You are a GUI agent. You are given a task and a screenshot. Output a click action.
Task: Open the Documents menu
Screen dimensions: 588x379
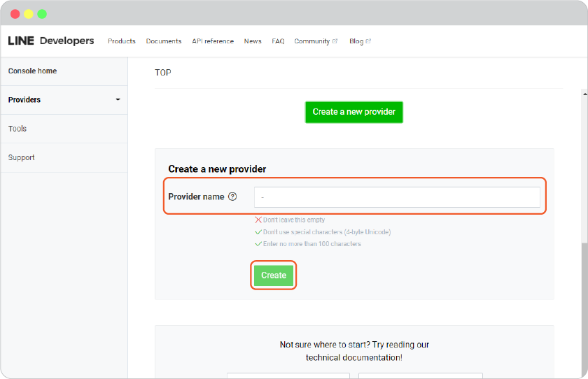(164, 41)
